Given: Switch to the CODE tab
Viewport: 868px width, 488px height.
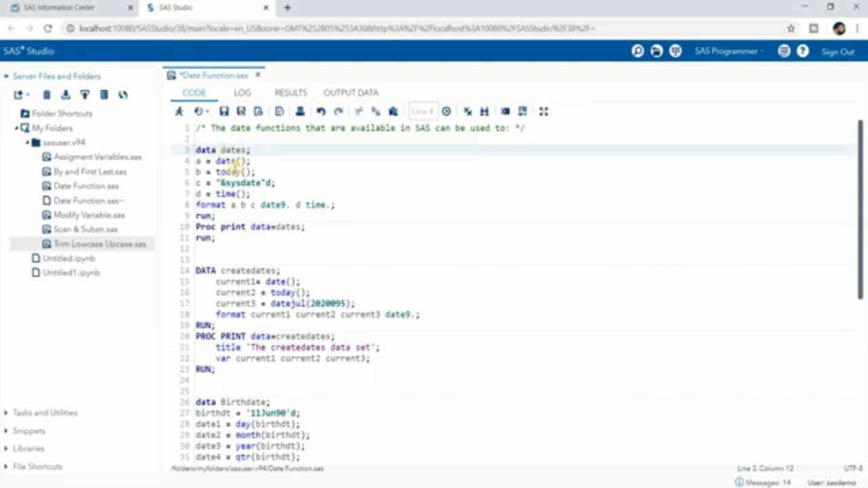Looking at the screenshot, I should pyautogui.click(x=194, y=93).
